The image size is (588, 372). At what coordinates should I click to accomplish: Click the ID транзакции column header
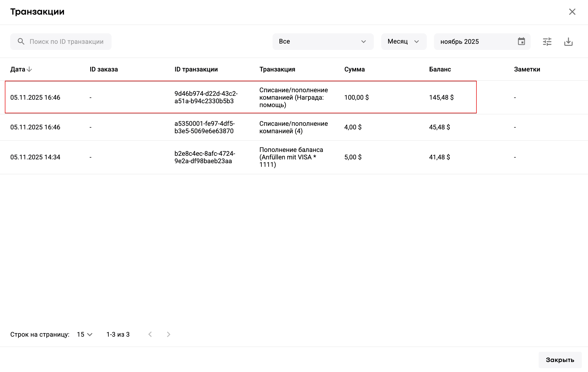pos(196,69)
